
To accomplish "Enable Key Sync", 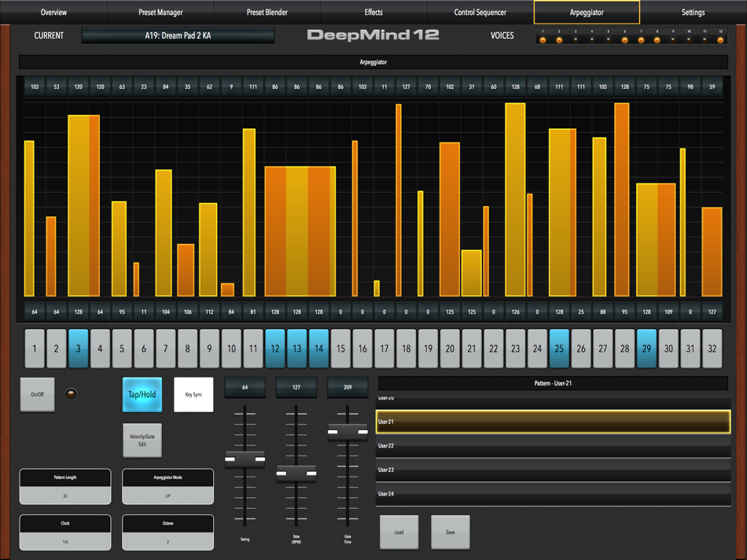I will tap(193, 394).
